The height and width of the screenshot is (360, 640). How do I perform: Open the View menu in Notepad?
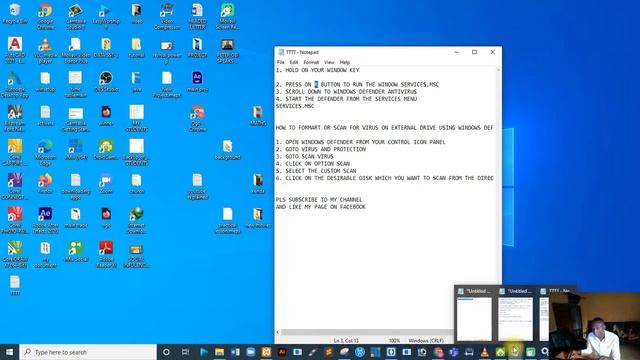pyautogui.click(x=329, y=62)
